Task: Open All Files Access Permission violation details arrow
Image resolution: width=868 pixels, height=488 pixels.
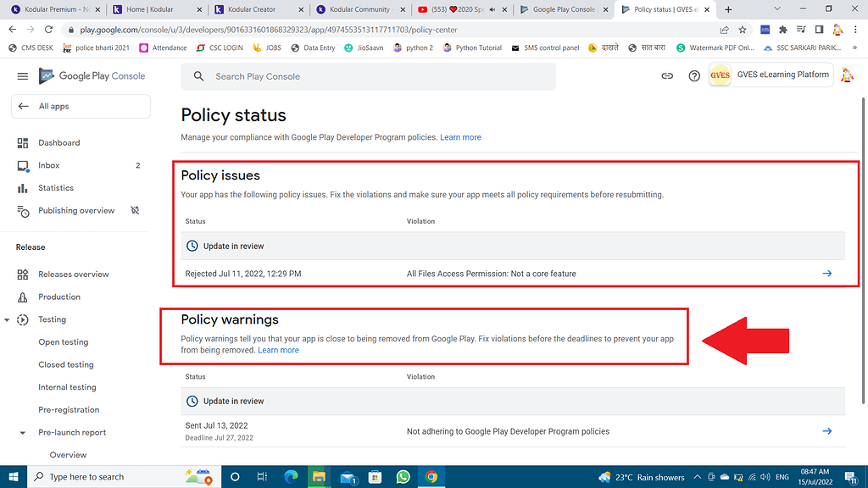Action: (x=827, y=274)
